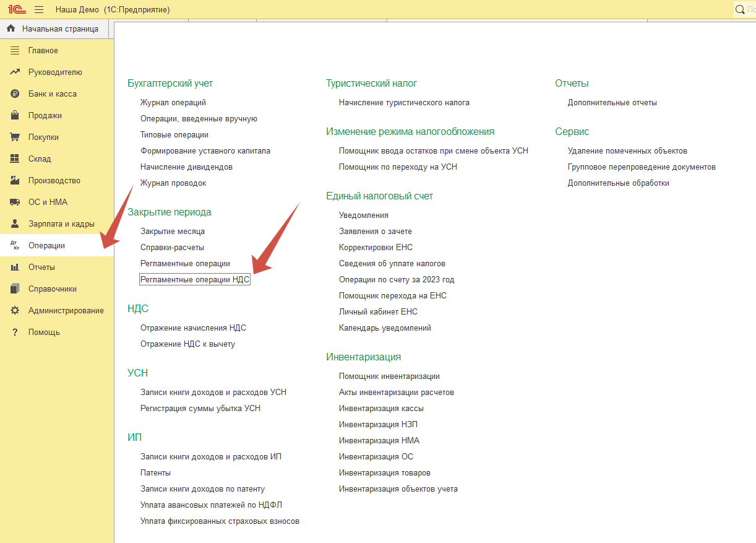
Task: Click the home icon on Начальная страница
Action: (11, 28)
